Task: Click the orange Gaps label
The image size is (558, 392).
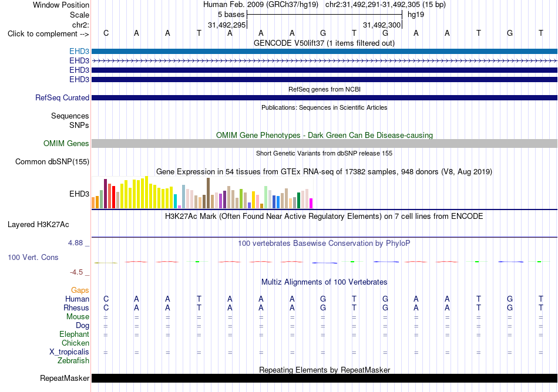Action: (x=80, y=290)
